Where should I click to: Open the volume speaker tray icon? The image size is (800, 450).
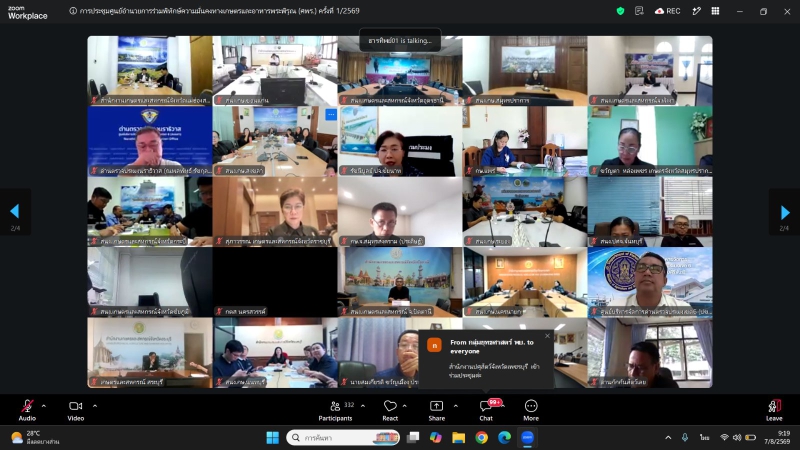pos(737,437)
